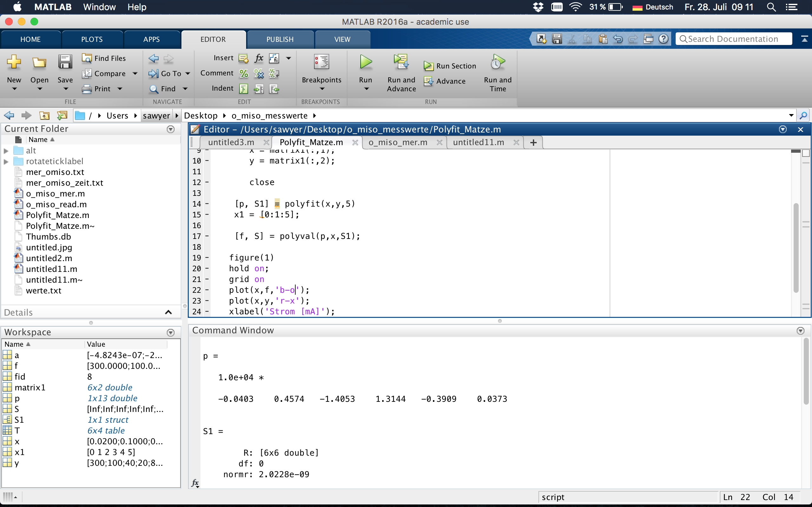Expand the alt folder tree
The height and width of the screenshot is (507, 812).
pos(6,151)
